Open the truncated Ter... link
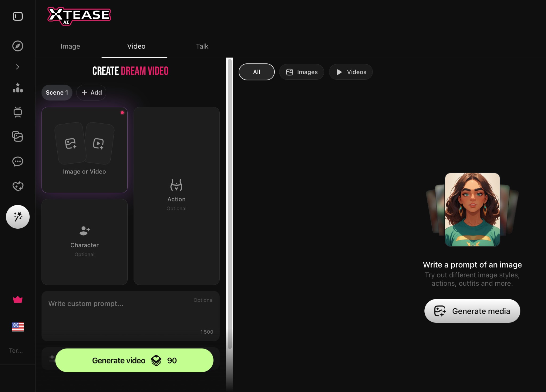Image resolution: width=546 pixels, height=392 pixels. pos(16,350)
